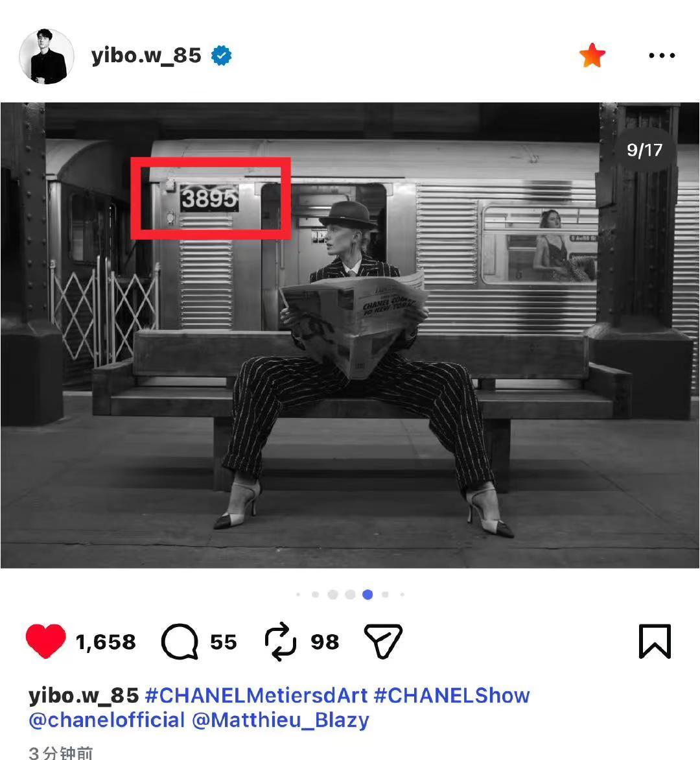Click the 1,658 likes count
The image size is (700, 760).
click(x=106, y=642)
